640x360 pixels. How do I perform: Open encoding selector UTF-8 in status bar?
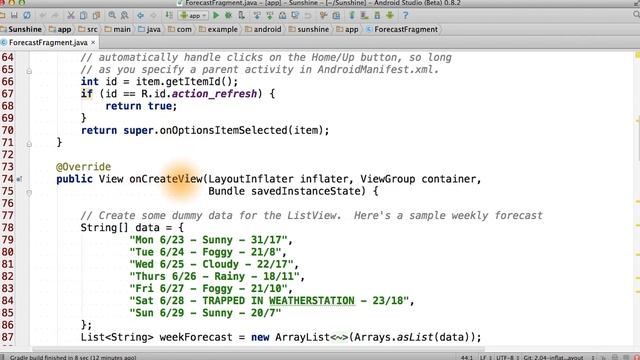(505, 358)
